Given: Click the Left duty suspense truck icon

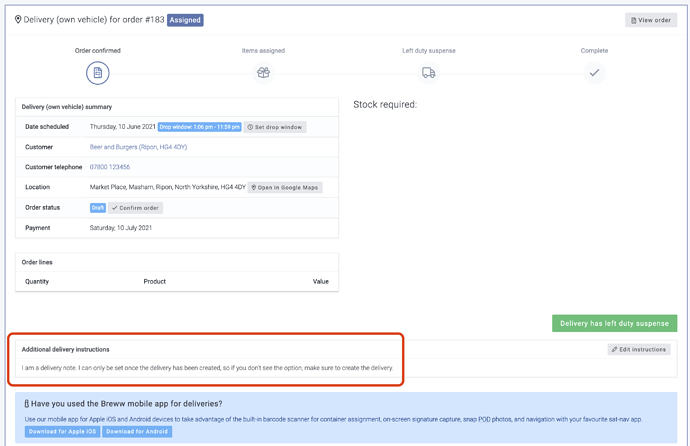Looking at the screenshot, I should point(429,73).
